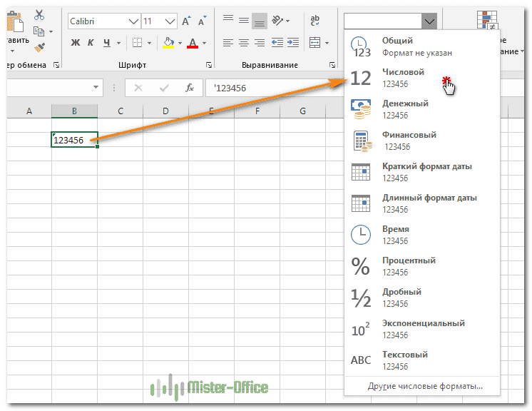Click the yellow fill color bucket
Screen dimensions: 532x411
pos(168,43)
